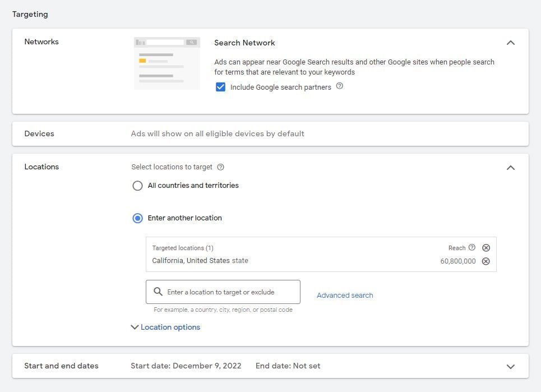This screenshot has width=541, height=392.
Task: Expand Location options
Action: pos(165,327)
